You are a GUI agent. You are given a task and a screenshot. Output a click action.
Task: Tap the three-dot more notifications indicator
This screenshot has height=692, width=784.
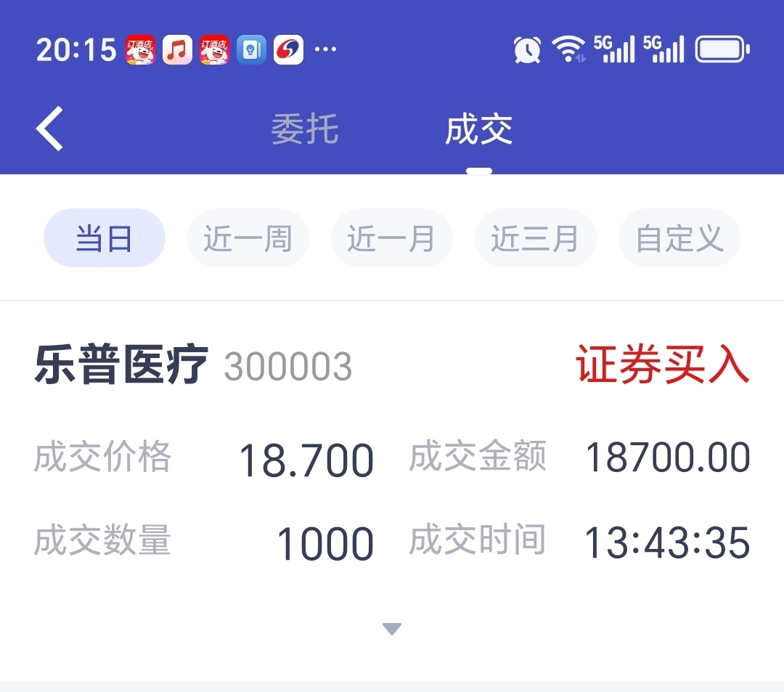pyautogui.click(x=325, y=49)
